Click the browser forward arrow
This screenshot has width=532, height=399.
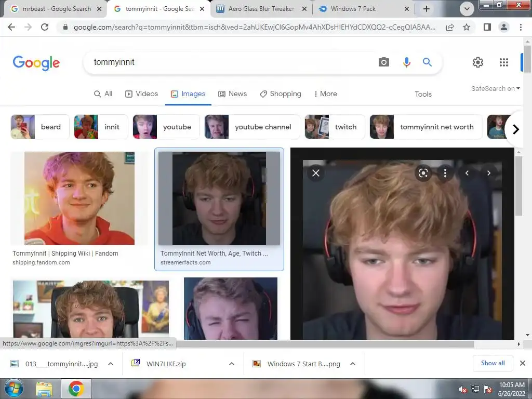coord(28,27)
